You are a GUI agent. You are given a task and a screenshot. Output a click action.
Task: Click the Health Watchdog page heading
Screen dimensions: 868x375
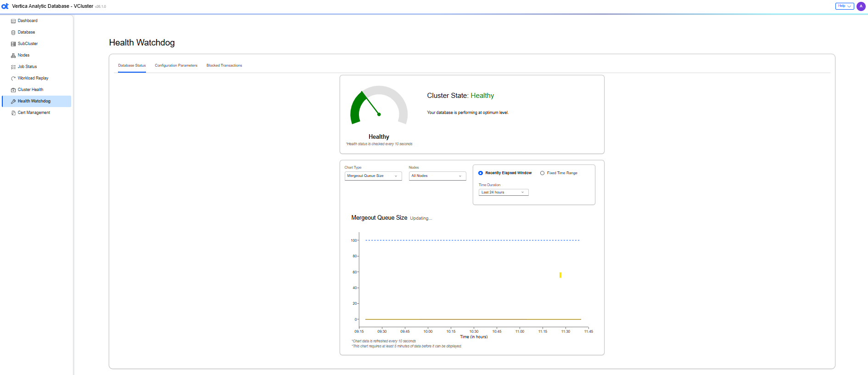pyautogui.click(x=142, y=43)
